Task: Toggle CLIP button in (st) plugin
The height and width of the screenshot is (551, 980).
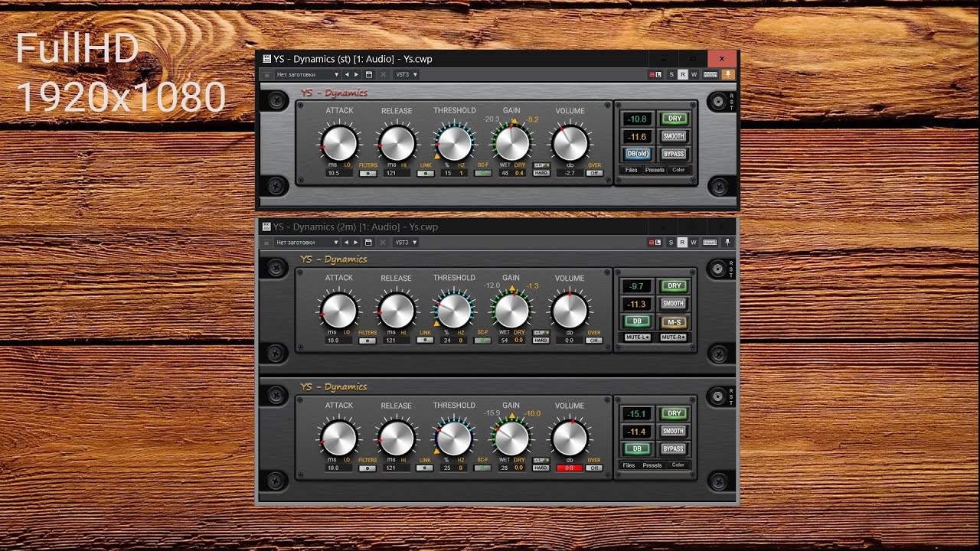Action: click(541, 165)
